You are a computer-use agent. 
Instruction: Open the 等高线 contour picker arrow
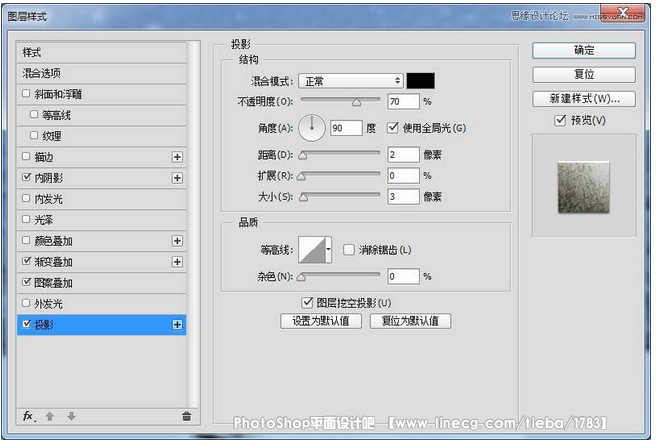[x=328, y=249]
